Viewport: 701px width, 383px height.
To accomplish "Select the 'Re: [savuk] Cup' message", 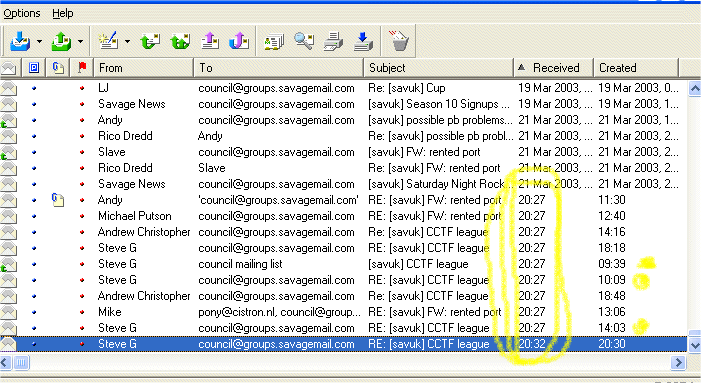I will 343,88.
